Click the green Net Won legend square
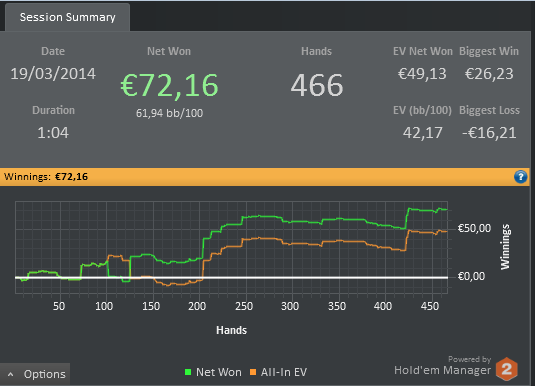This screenshot has width=535, height=386. (x=188, y=372)
